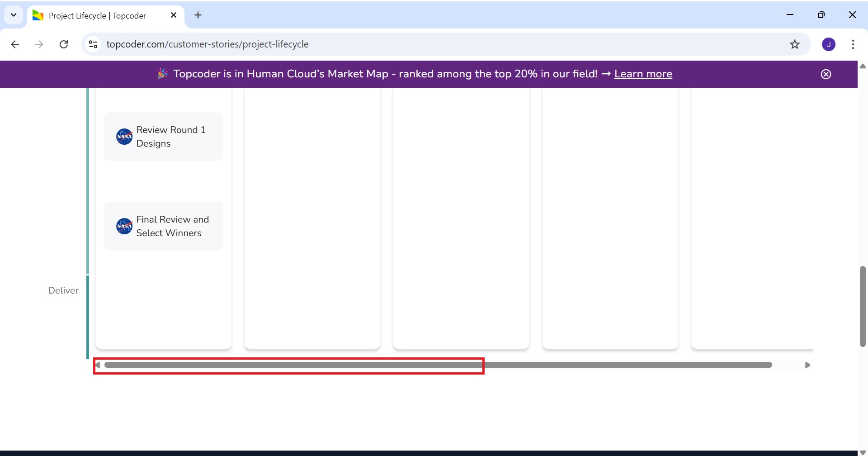The image size is (868, 456).
Task: Bookmark this page with the star icon
Action: tap(795, 44)
